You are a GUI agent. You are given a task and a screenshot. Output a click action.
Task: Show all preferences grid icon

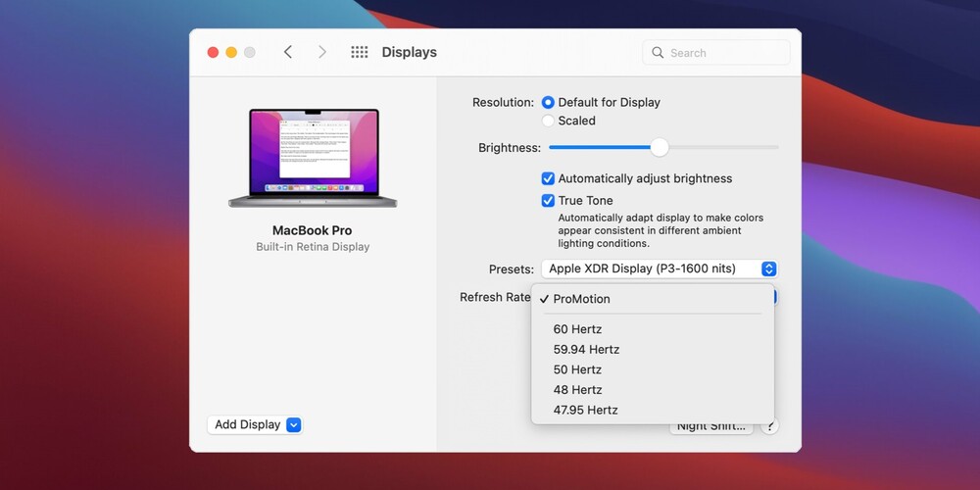click(x=360, y=53)
